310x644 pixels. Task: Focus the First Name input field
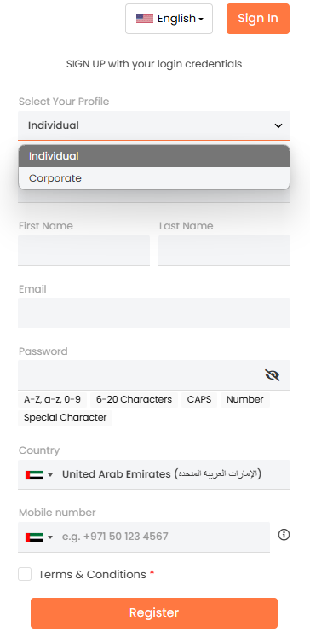[83, 251]
